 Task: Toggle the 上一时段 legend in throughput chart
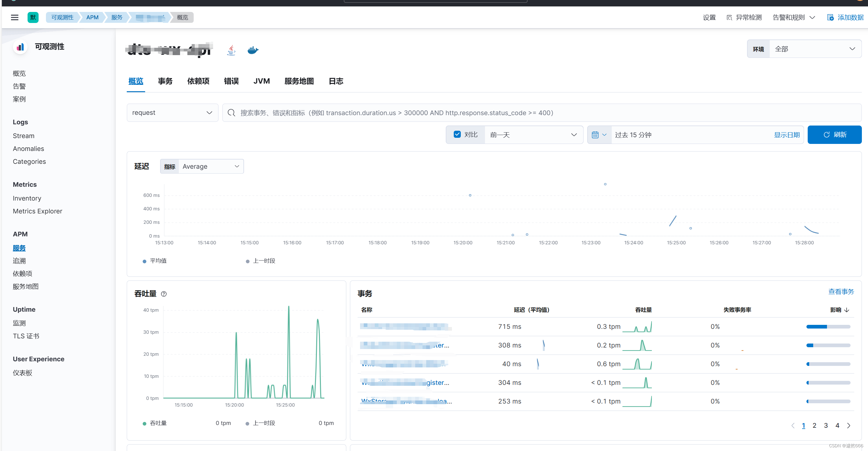click(x=264, y=423)
